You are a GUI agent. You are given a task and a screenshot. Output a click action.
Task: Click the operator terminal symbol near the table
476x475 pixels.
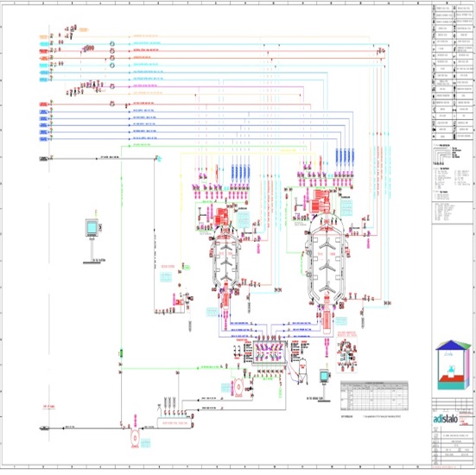(325, 377)
